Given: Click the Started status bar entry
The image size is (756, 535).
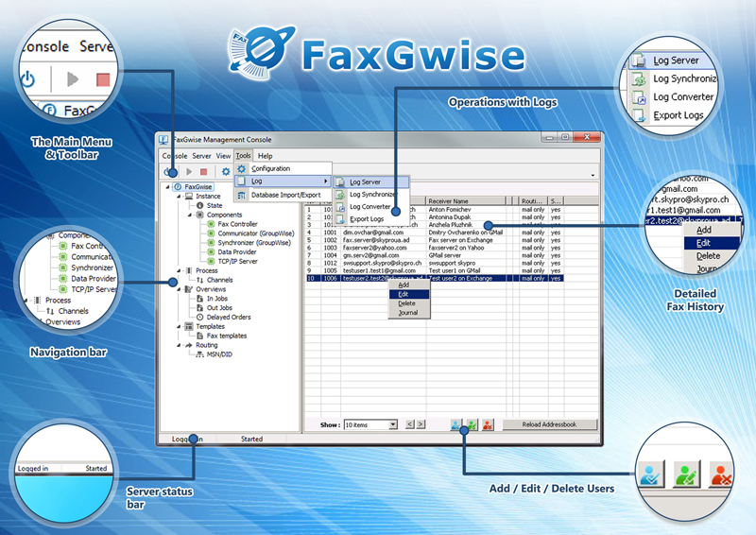Looking at the screenshot, I should point(251,439).
